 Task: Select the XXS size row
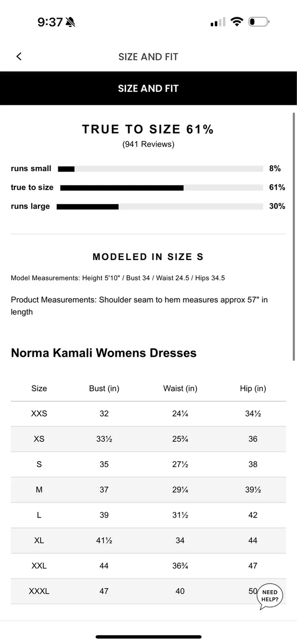point(148,414)
